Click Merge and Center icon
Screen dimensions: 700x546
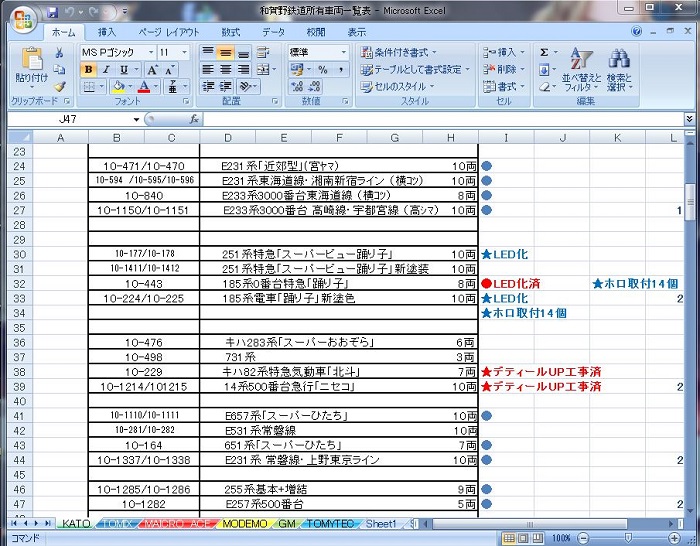coord(263,69)
